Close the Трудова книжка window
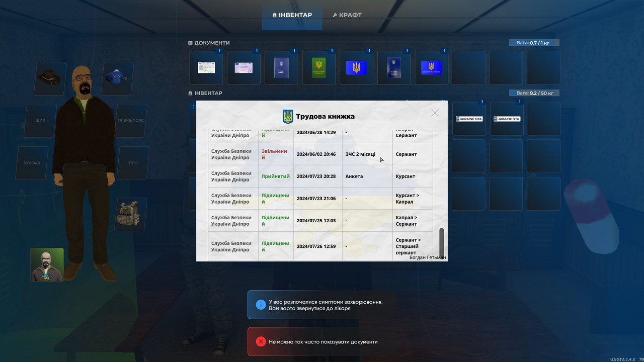Viewport: 644px width, 362px height. tap(435, 113)
